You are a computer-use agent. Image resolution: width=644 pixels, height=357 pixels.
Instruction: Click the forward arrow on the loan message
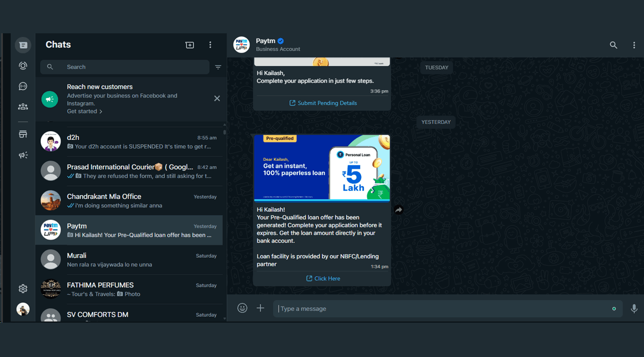399,210
